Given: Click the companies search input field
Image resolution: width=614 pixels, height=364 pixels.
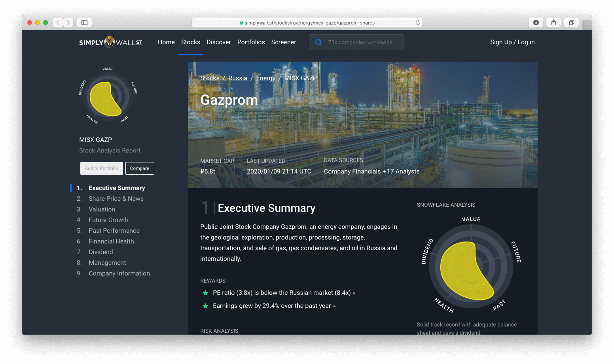Looking at the screenshot, I should (x=362, y=42).
